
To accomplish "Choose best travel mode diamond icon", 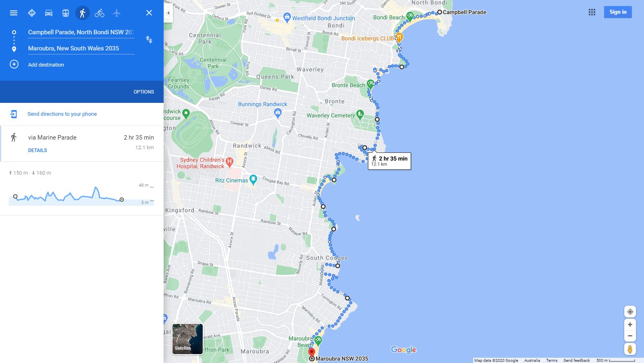I will (x=32, y=13).
